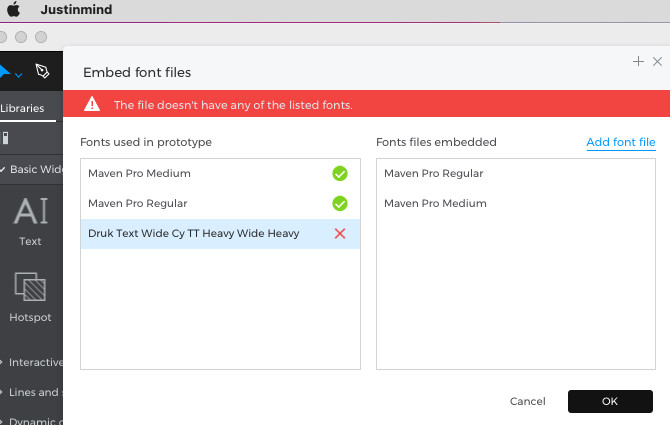The height and width of the screenshot is (425, 670).
Task: Click green checkmark beside Maven Pro Regular
Action: (x=340, y=204)
